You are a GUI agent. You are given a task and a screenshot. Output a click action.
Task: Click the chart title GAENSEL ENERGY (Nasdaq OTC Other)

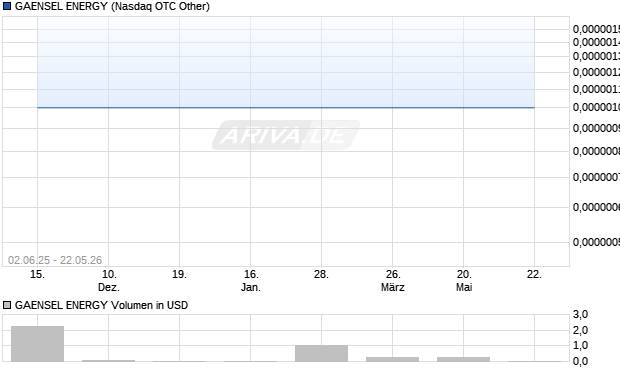click(112, 6)
